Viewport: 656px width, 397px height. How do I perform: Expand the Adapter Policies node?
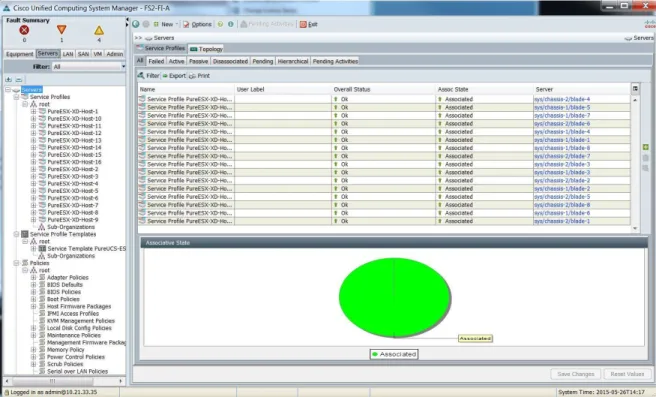point(33,277)
